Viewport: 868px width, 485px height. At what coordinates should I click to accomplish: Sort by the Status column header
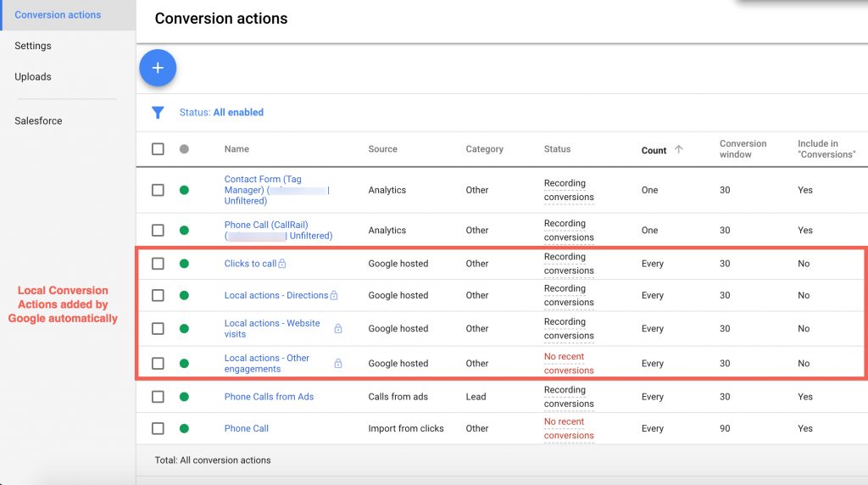click(557, 149)
